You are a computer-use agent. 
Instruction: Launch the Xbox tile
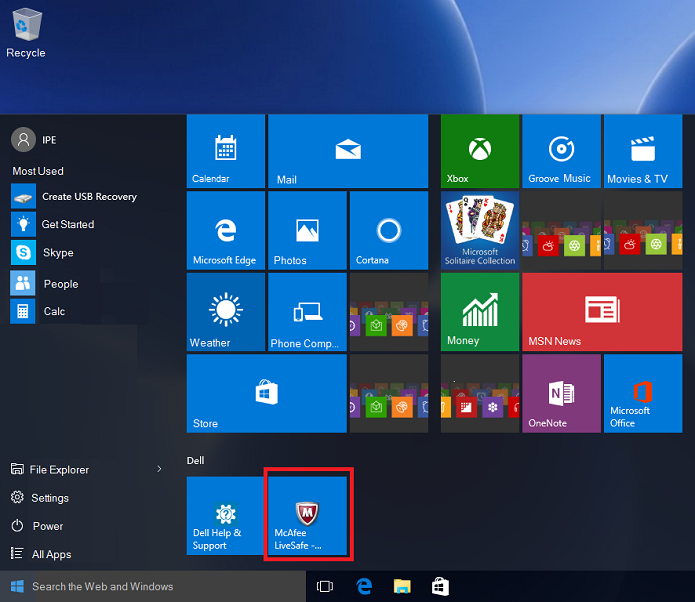[x=480, y=151]
